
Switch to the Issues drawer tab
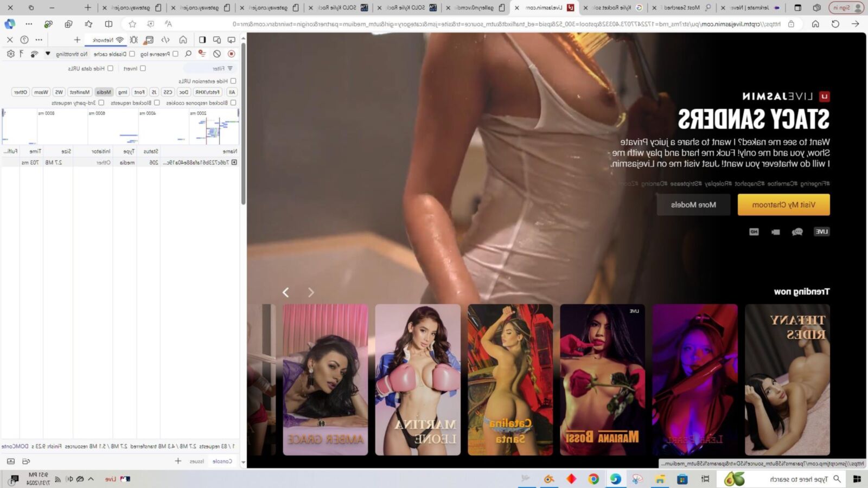click(197, 461)
